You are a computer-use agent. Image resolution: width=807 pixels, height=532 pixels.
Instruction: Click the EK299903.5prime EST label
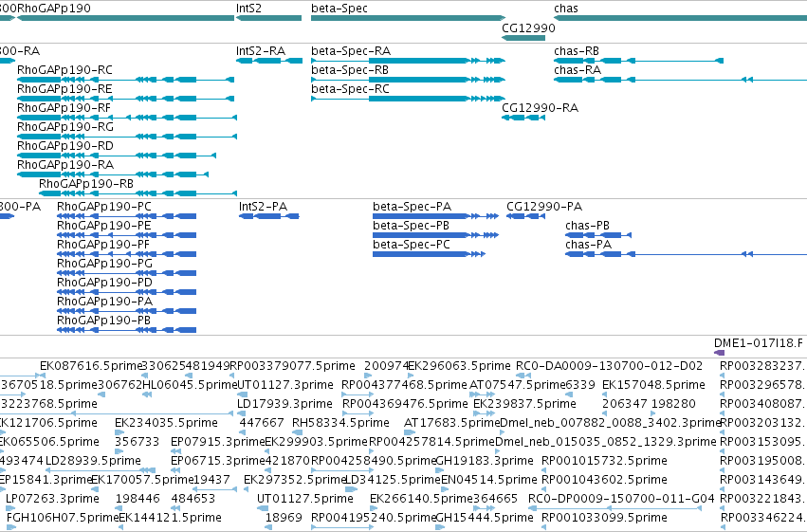point(316,442)
